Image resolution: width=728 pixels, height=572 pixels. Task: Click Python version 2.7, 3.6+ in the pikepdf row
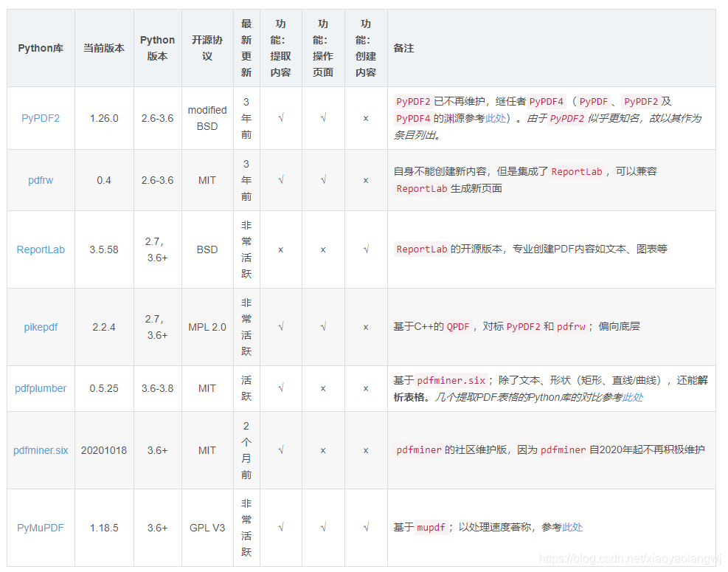point(157,327)
